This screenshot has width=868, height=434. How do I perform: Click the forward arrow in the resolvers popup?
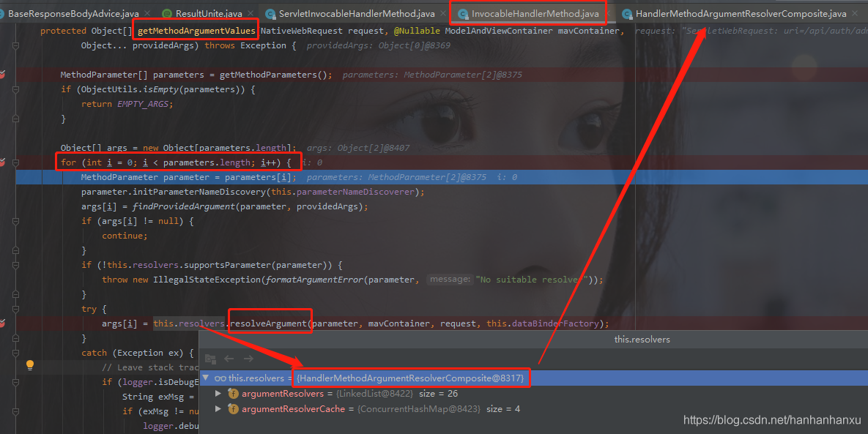pos(248,359)
